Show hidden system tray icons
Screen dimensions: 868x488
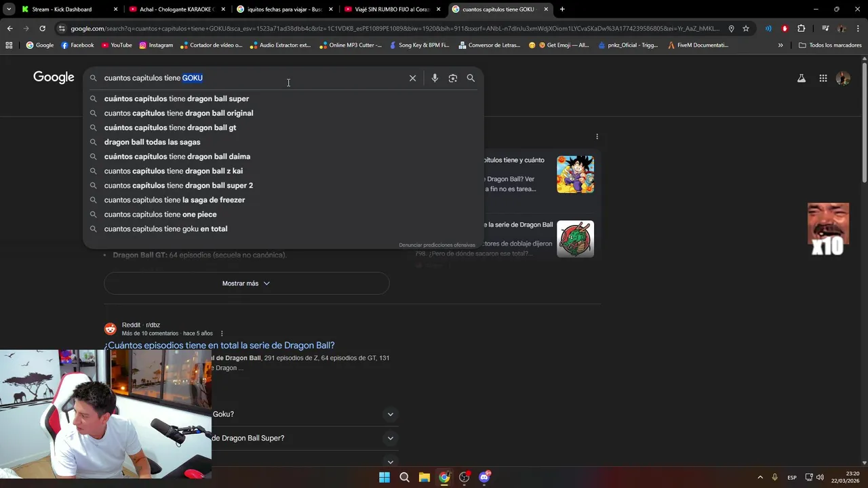coord(760,477)
